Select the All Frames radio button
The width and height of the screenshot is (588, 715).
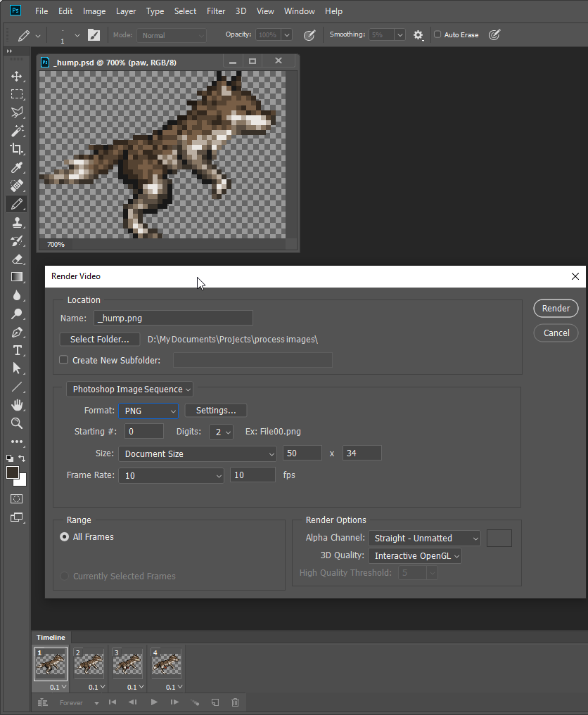65,537
